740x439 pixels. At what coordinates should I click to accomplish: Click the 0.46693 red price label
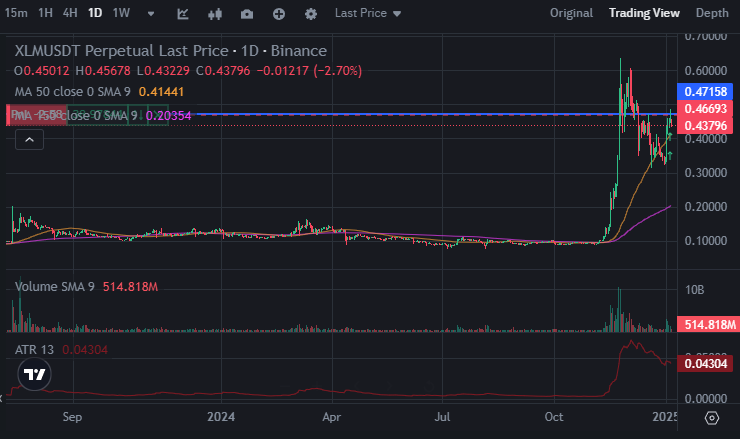tap(705, 109)
